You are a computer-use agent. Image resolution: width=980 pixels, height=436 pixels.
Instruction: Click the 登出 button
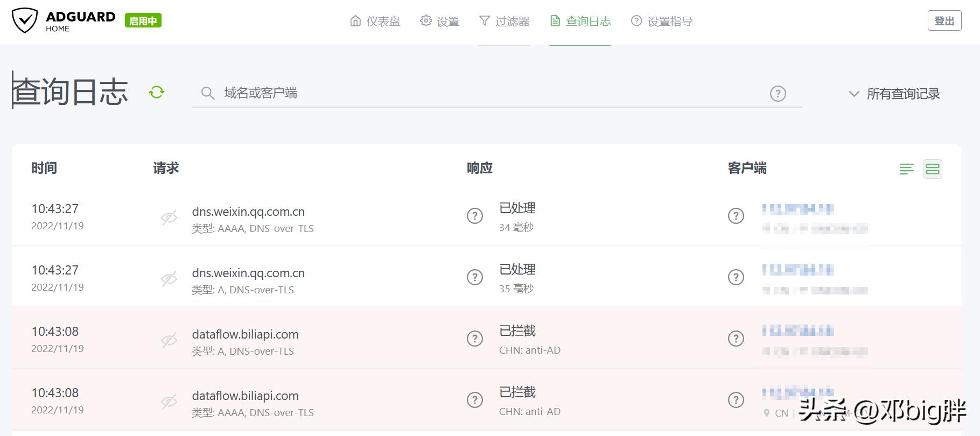point(944,20)
